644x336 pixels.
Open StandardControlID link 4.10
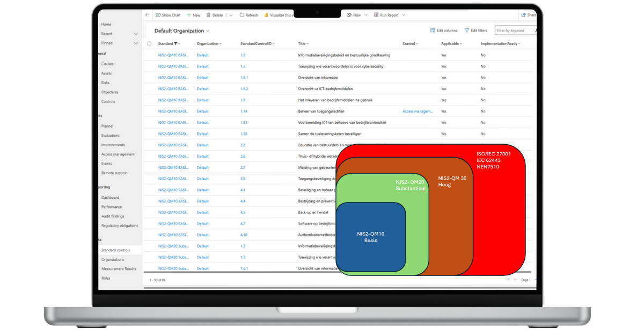click(244, 235)
